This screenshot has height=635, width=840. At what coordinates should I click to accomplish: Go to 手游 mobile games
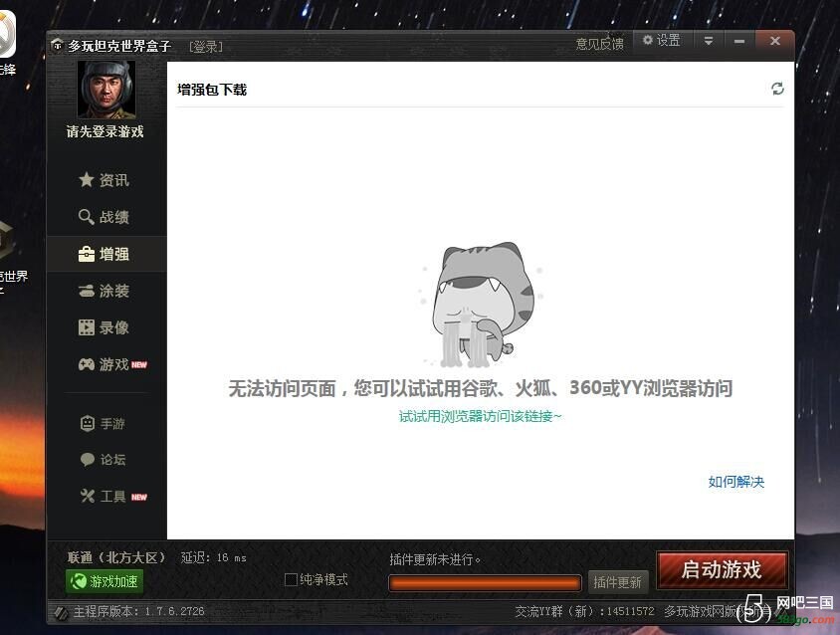click(x=103, y=423)
